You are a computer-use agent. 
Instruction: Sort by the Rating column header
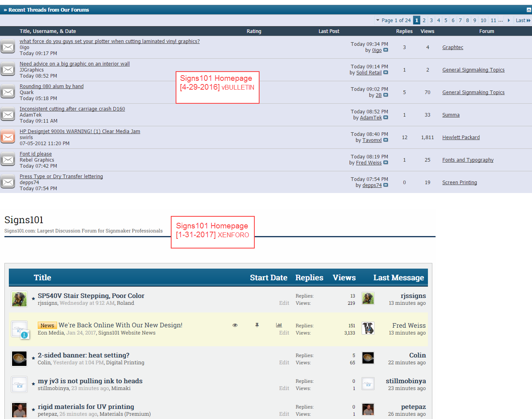coord(254,31)
